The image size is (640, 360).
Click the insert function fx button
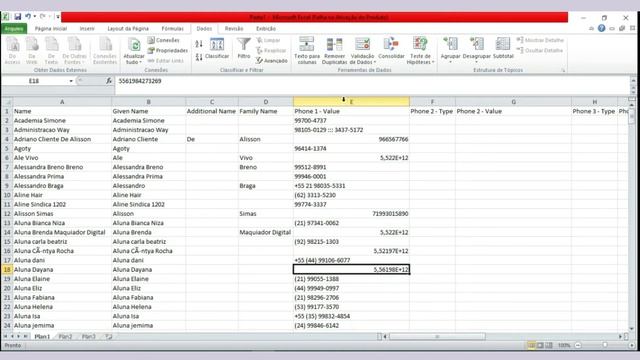[109, 81]
